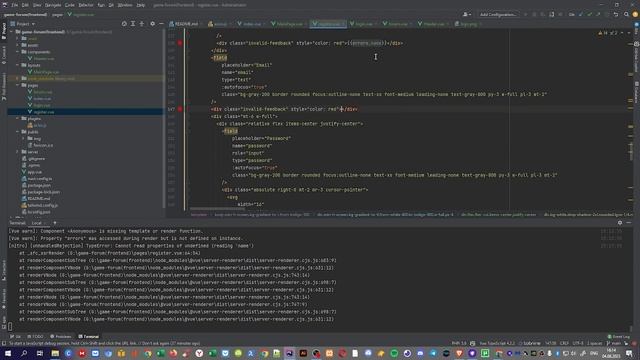Open the TODO tool window button

(35, 337)
